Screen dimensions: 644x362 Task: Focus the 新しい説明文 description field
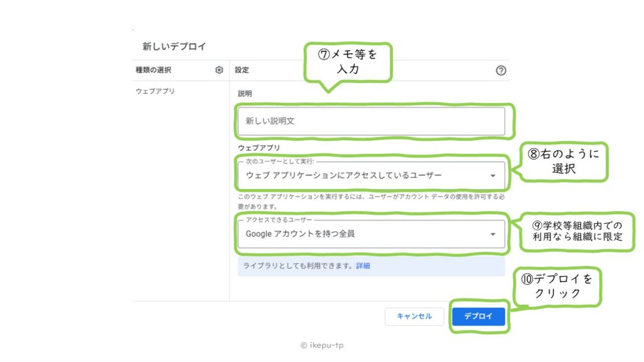(x=371, y=121)
